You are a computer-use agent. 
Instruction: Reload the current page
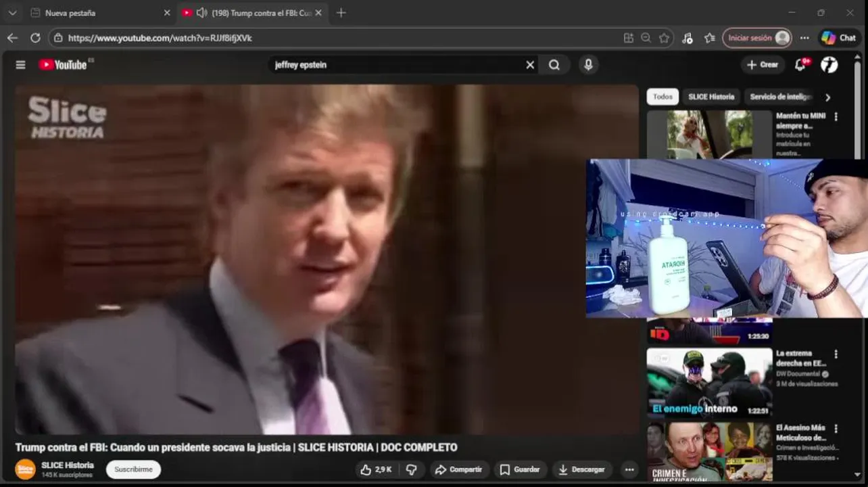35,38
